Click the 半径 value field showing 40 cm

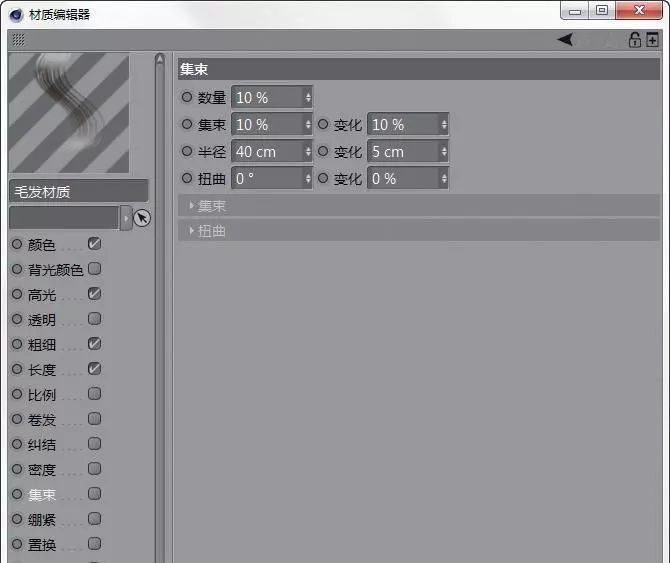(x=266, y=152)
